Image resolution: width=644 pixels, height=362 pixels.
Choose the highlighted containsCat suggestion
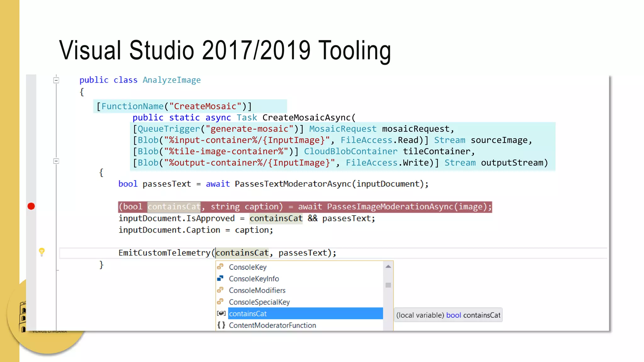(305, 314)
